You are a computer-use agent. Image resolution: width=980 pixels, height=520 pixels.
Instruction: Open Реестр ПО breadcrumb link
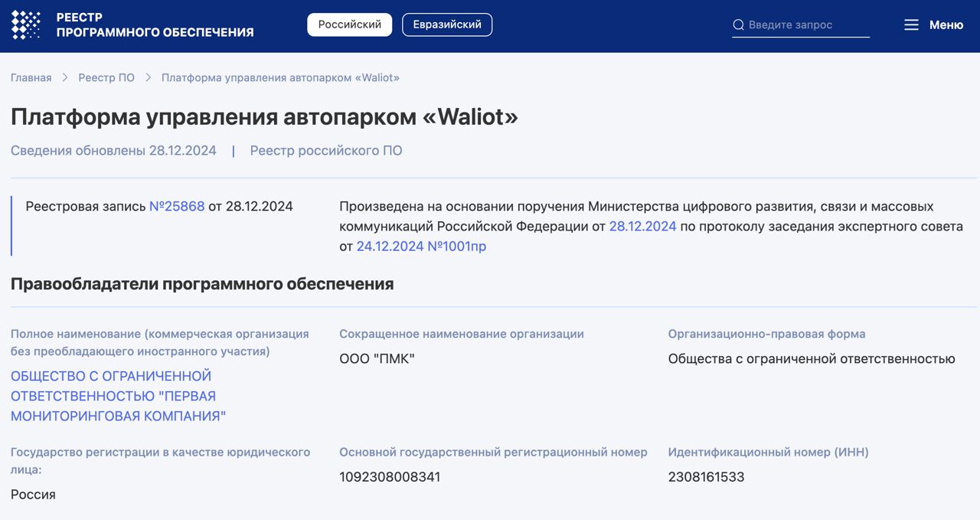(x=106, y=77)
